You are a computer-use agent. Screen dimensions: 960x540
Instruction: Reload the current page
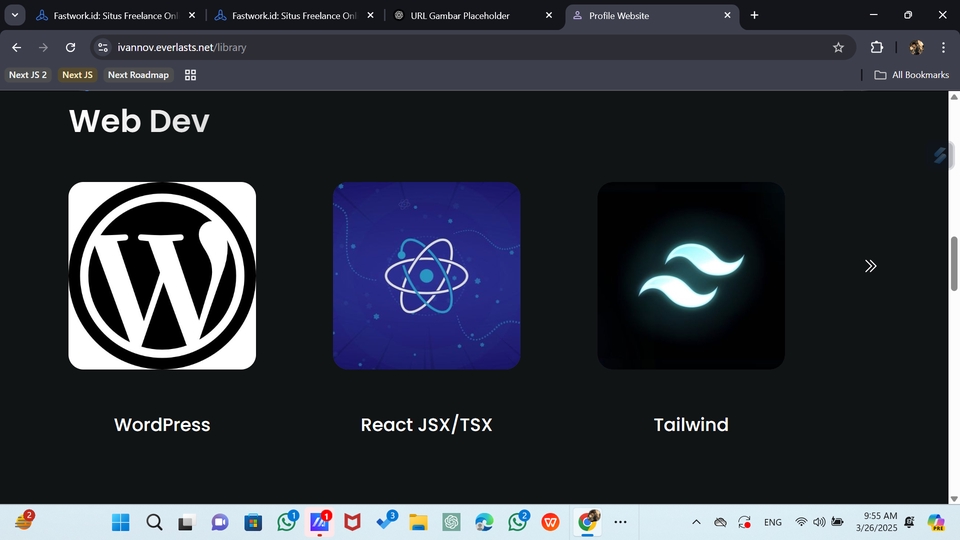[70, 47]
